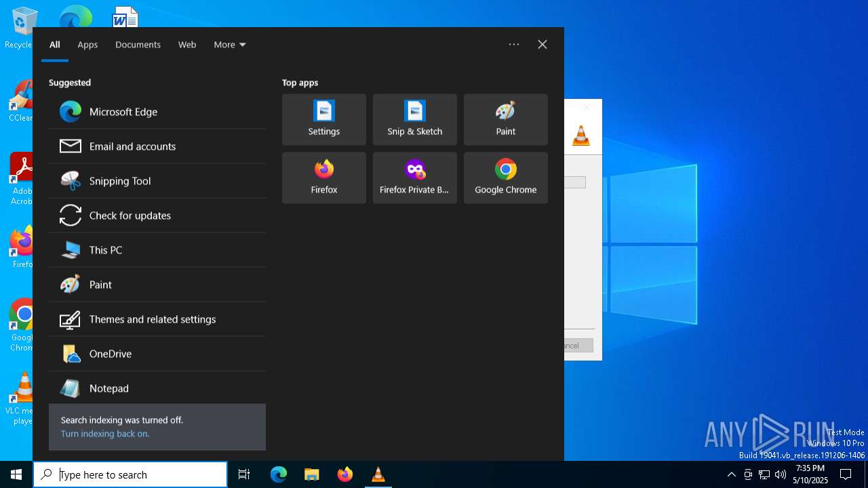Switch to Web search tab
This screenshot has height=488, width=868.
click(187, 45)
